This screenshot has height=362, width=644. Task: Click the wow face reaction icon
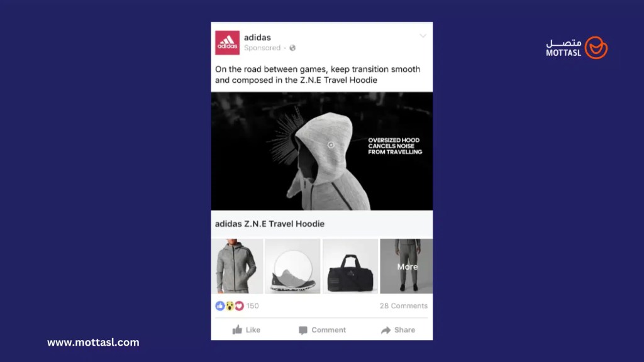point(230,306)
